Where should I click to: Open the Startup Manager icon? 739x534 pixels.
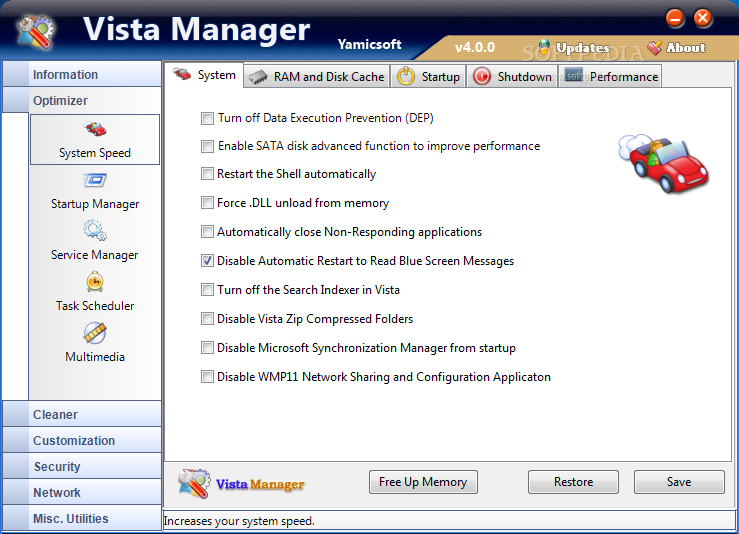tap(95, 180)
